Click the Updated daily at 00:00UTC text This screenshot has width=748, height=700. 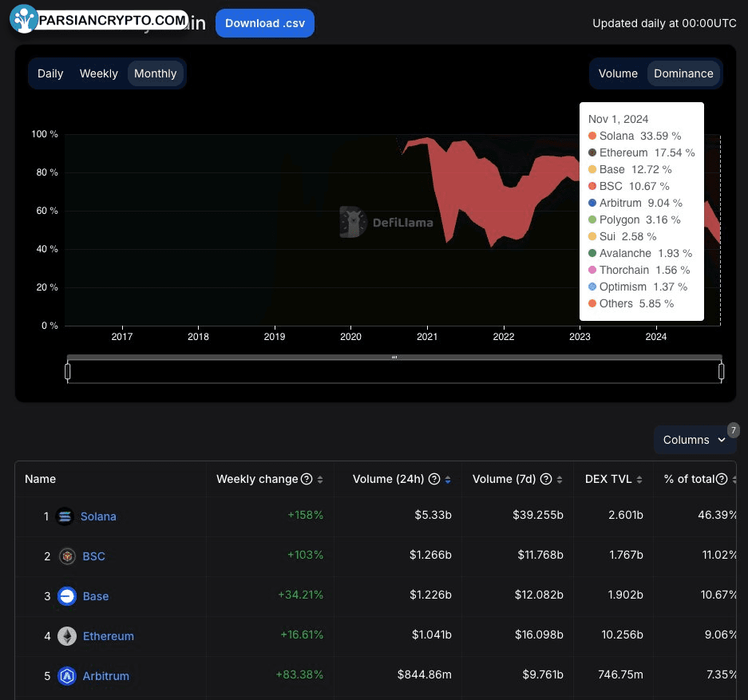click(664, 23)
